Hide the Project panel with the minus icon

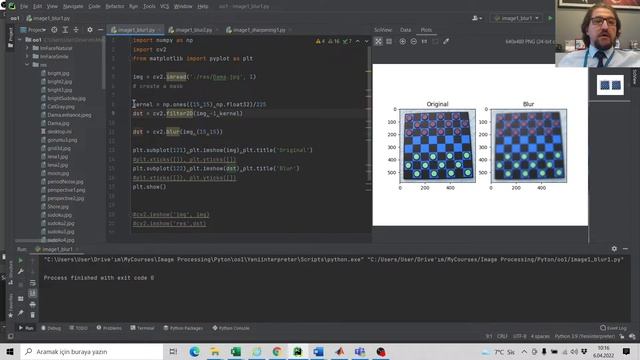tap(100, 30)
